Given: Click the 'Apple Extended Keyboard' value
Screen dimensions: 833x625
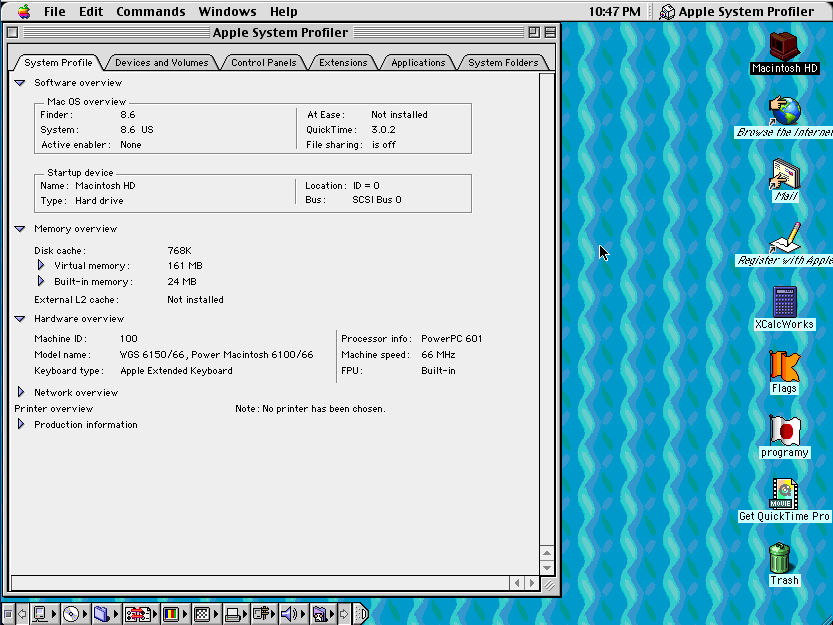Looking at the screenshot, I should [x=176, y=370].
